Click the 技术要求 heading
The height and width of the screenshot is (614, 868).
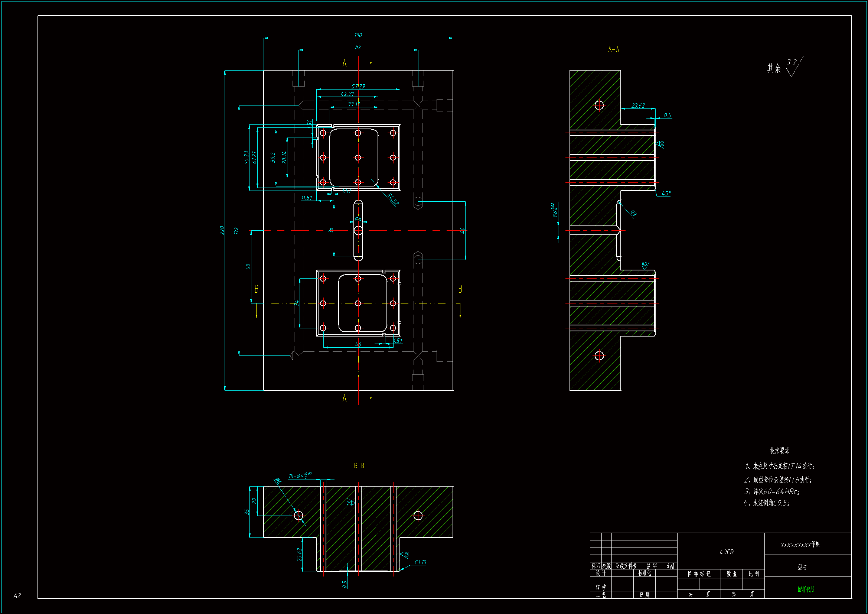click(x=780, y=451)
